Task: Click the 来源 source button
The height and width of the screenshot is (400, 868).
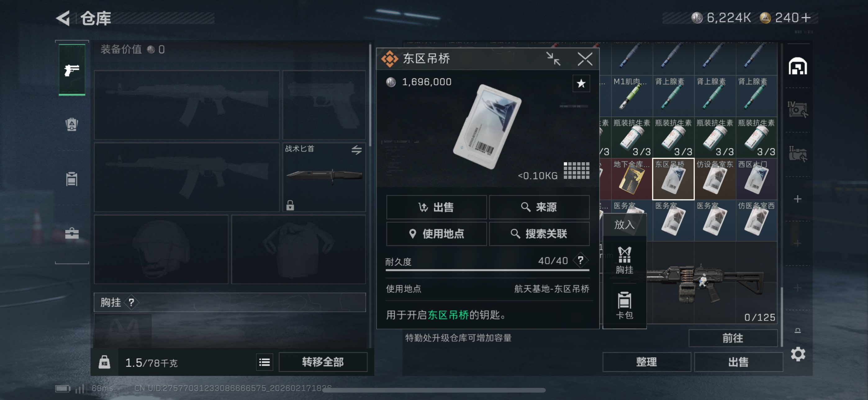Action: [539, 207]
